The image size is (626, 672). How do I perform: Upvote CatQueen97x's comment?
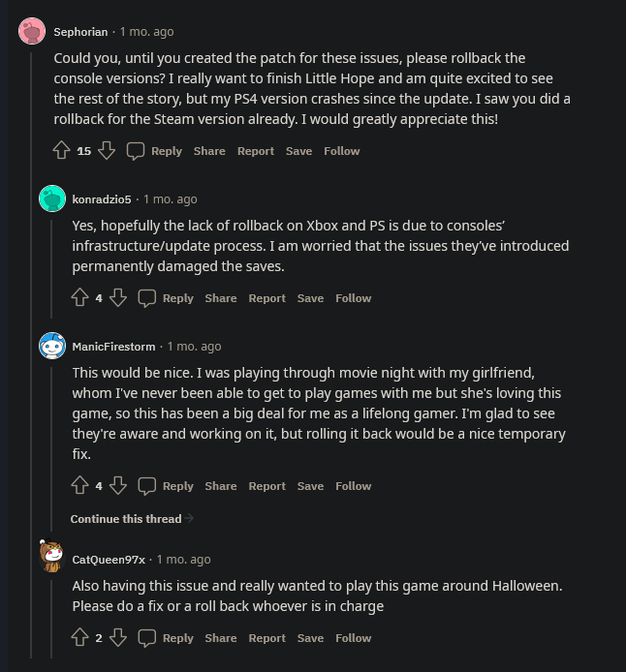79,637
